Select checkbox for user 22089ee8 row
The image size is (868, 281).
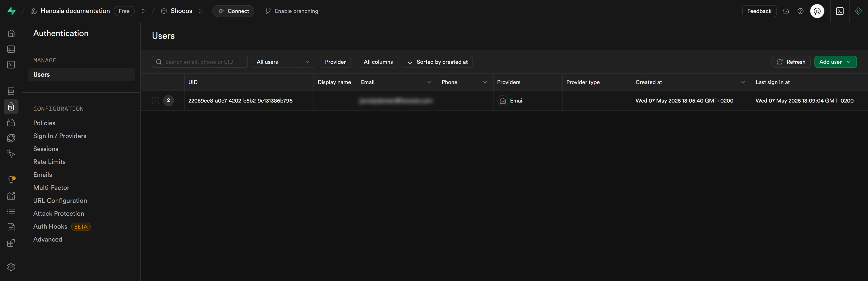click(x=155, y=101)
